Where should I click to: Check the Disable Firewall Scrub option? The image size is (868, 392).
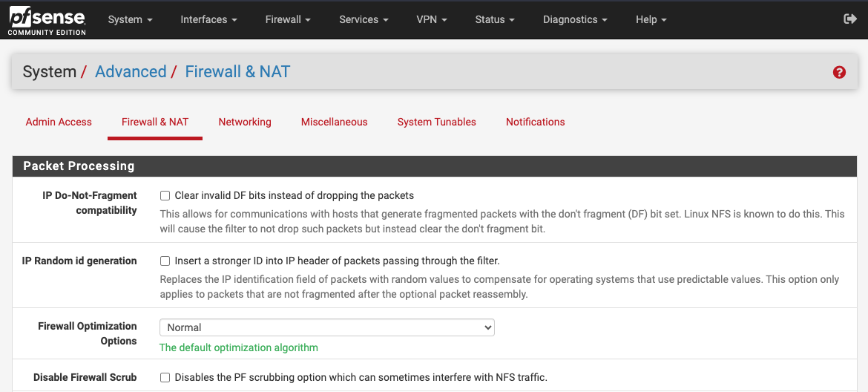coord(165,378)
